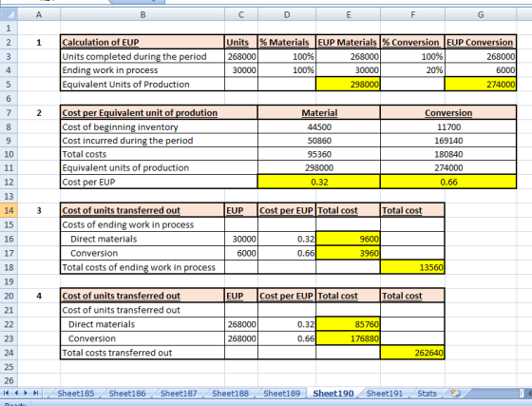
Task: Click the 9600 direct materials total cost
Action: (x=348, y=239)
